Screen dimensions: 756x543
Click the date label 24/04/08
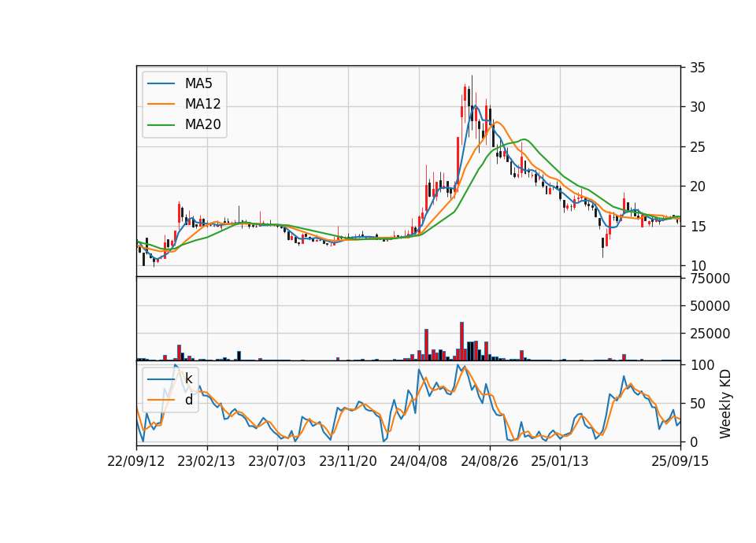(418, 462)
